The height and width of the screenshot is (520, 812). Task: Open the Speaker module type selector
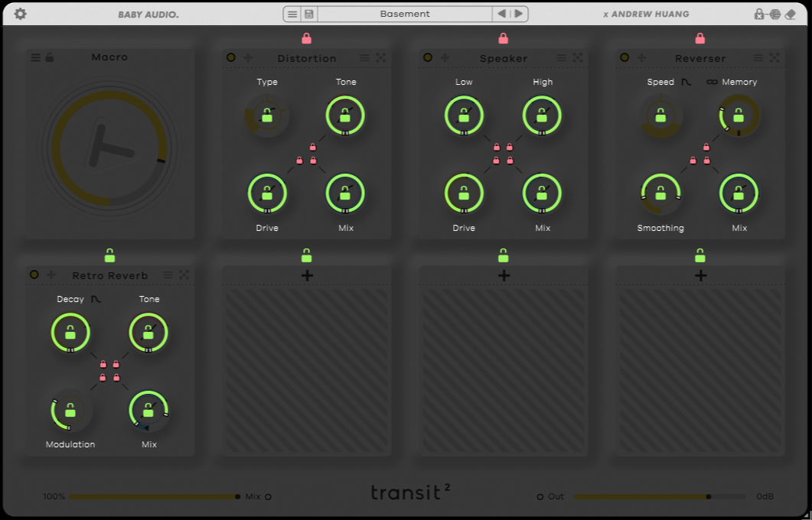504,58
